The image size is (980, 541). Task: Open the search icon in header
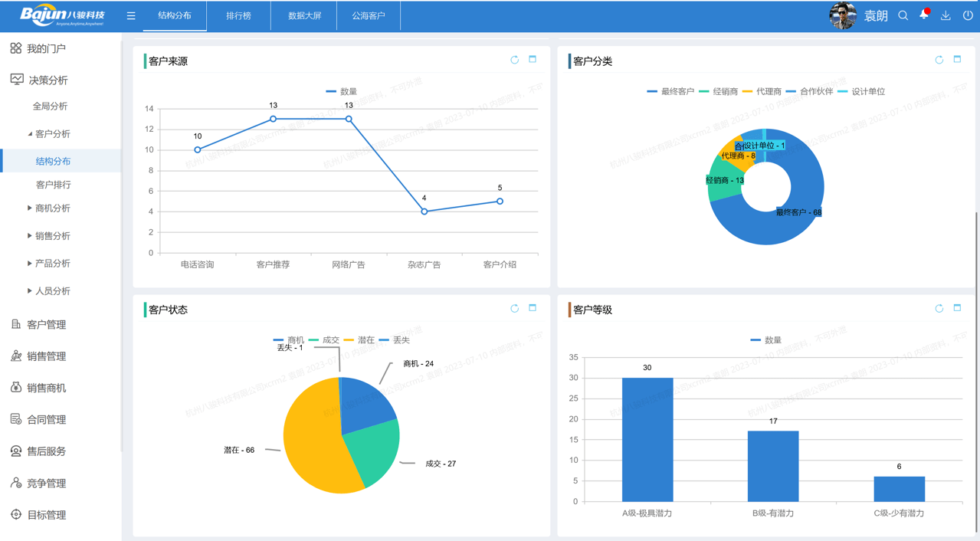(903, 16)
